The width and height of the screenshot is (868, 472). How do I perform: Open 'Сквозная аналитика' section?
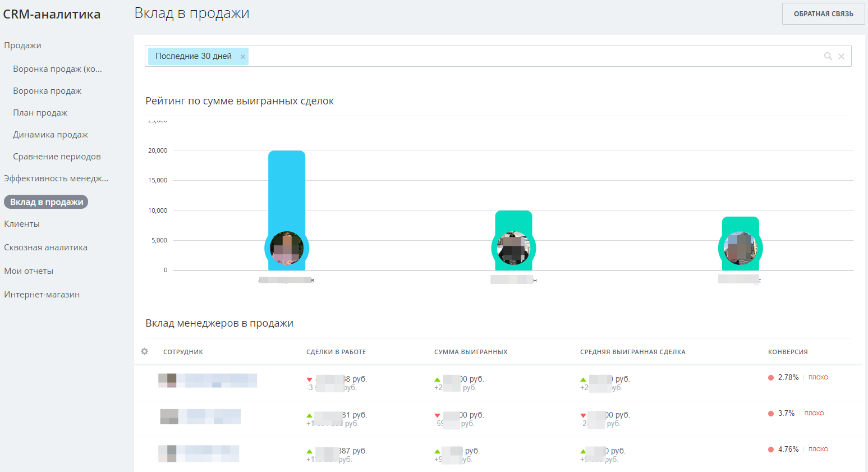point(45,248)
